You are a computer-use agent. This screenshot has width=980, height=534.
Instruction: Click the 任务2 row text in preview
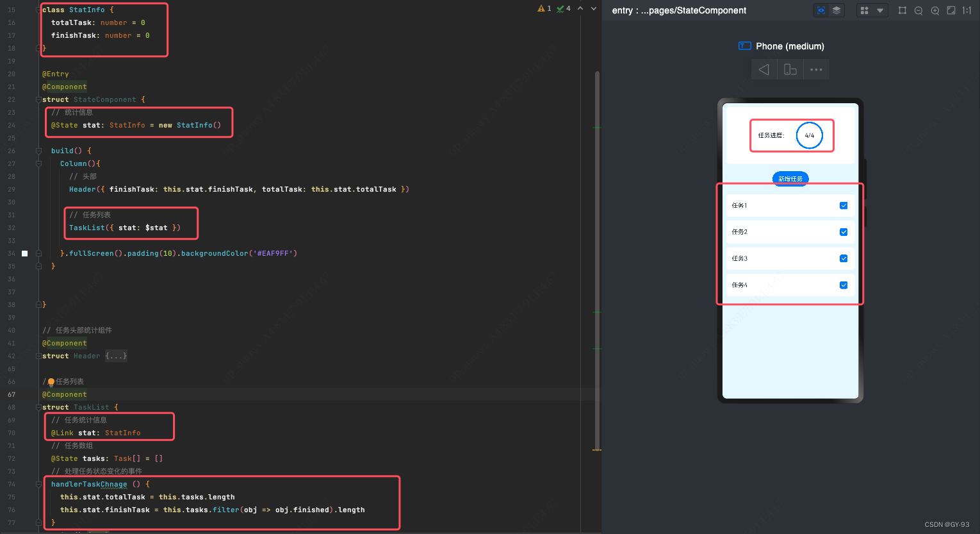point(739,232)
